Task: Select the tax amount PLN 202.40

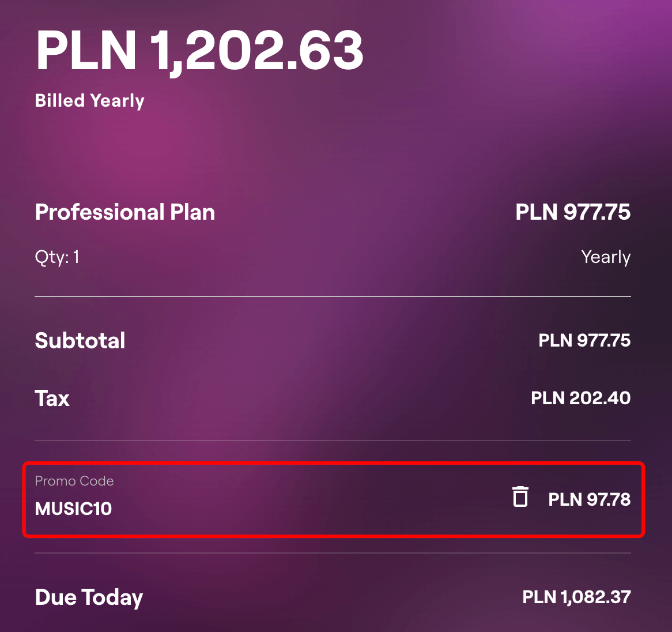Action: coord(580,398)
